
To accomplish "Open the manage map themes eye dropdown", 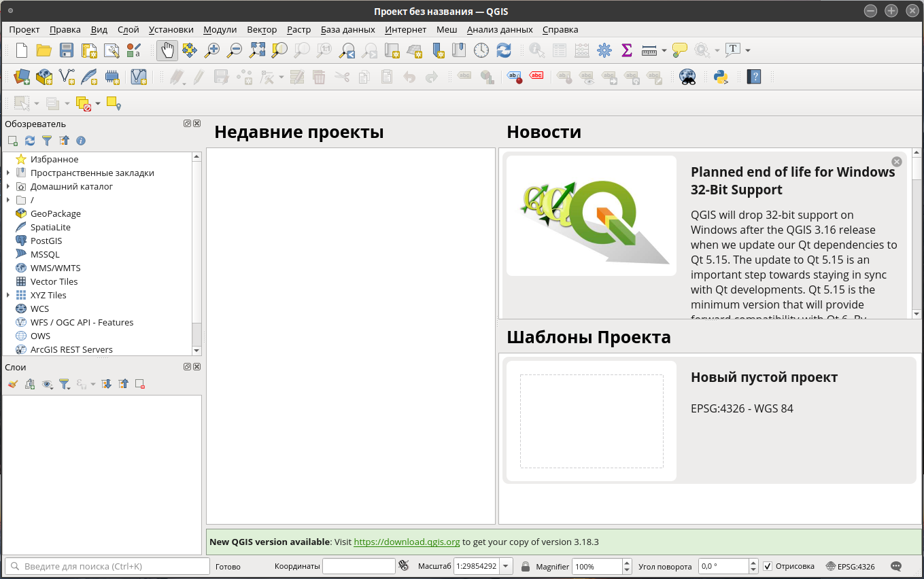I will tap(47, 384).
